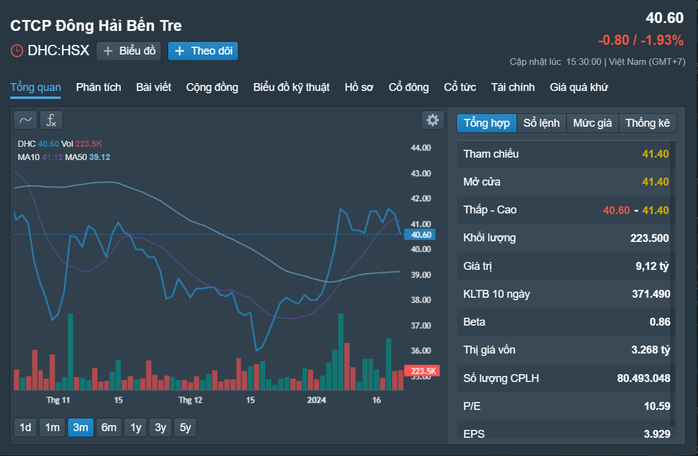Select the Mức giá panel tab
The image size is (698, 456).
coord(592,123)
